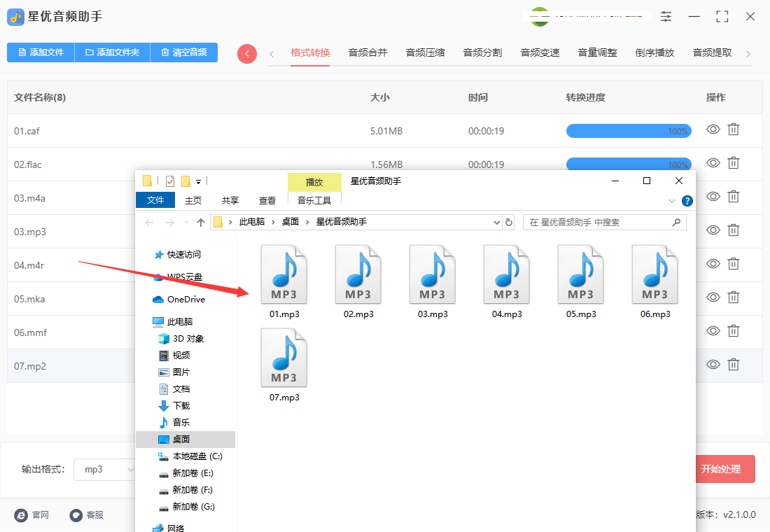This screenshot has width=770, height=532.
Task: Delete 02.flac with its trash icon
Action: [733, 162]
